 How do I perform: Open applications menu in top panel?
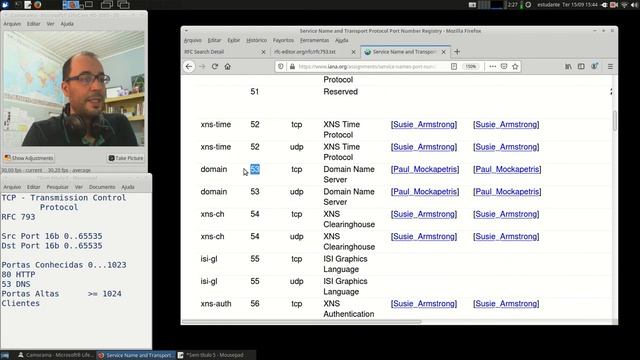coord(5,5)
